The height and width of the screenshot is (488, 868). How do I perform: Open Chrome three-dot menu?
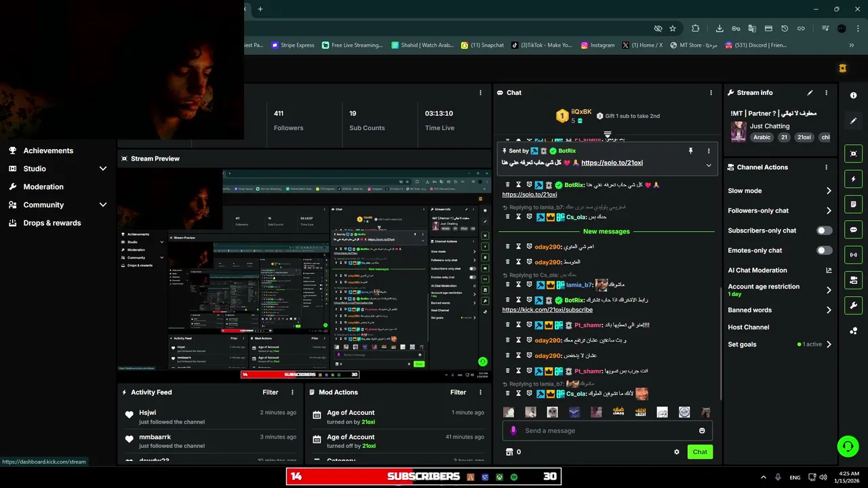pyautogui.click(x=858, y=28)
